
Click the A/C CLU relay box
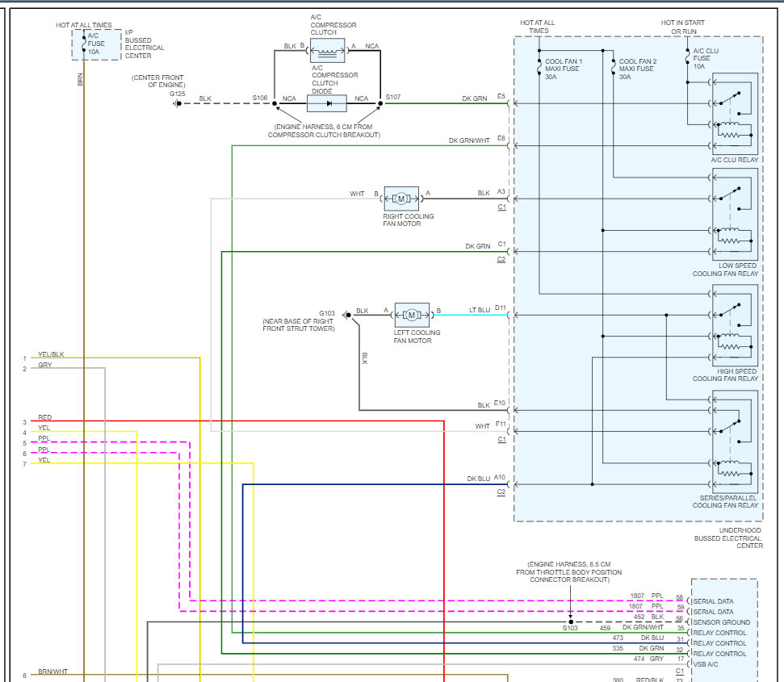[735, 114]
